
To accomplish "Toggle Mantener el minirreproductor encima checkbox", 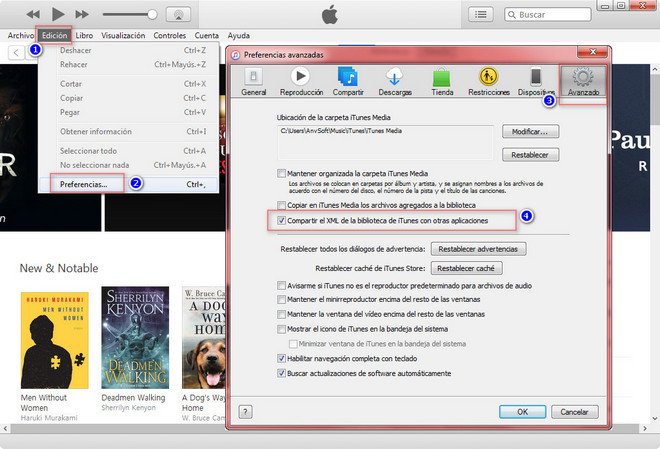I will (x=281, y=299).
